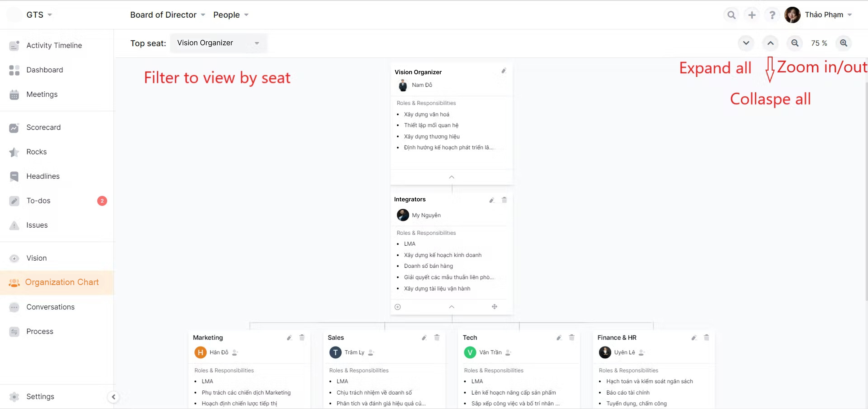Collapse all seats with up chevron
This screenshot has width=868, height=409.
770,43
